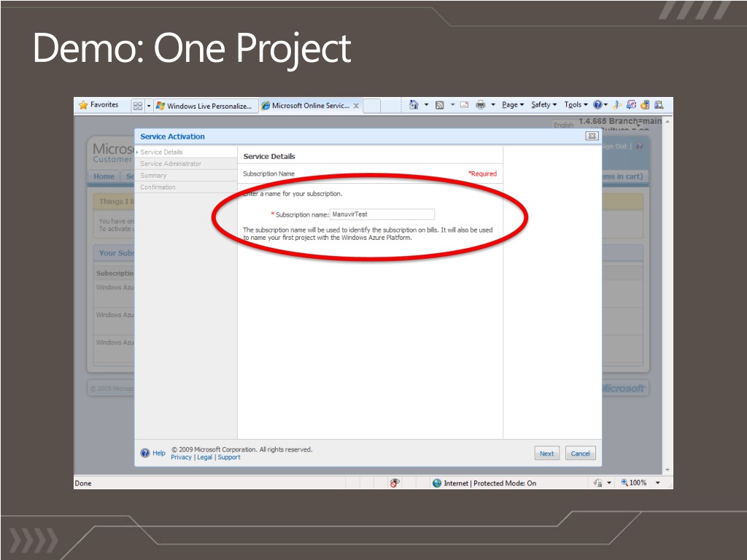Click the security lock status icon
Screen dimensions: 747x560
click(x=598, y=483)
